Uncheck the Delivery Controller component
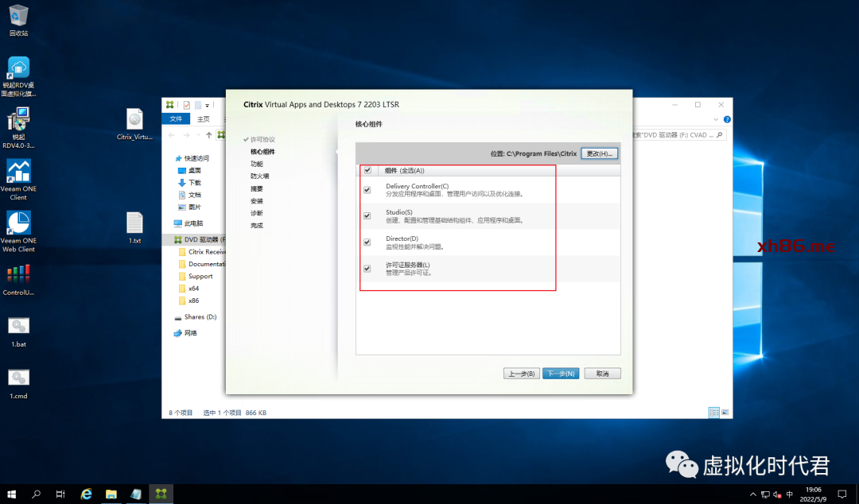Image resolution: width=859 pixels, height=504 pixels. coord(367,190)
